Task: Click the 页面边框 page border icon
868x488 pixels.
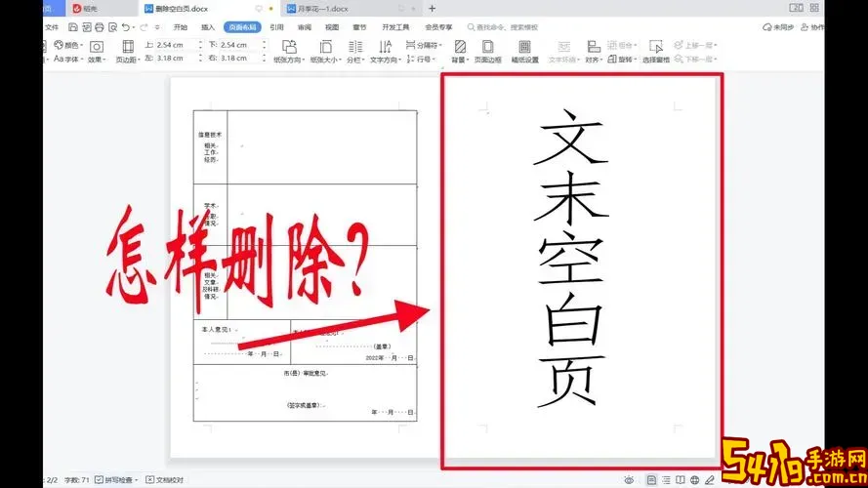Action: tap(487, 47)
